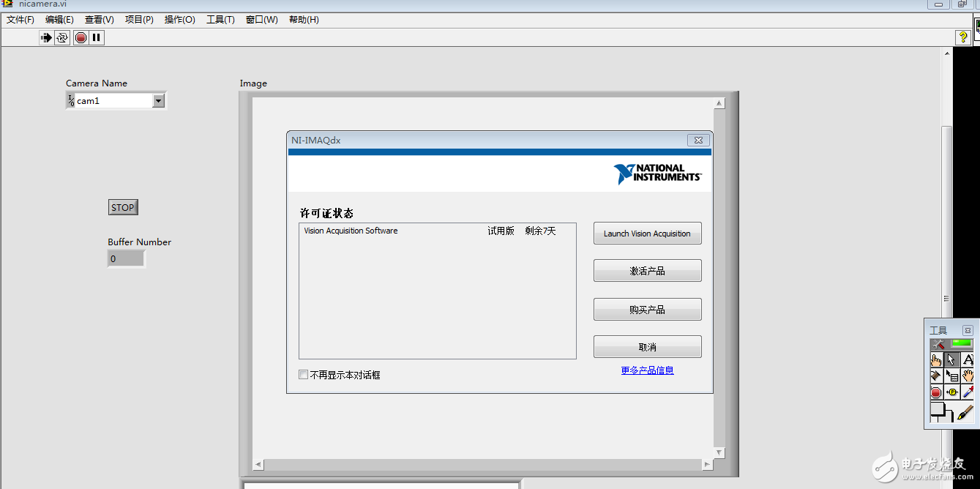Click the green auto-tool indicator LED
Viewport: 980px width, 489px height.
click(962, 343)
